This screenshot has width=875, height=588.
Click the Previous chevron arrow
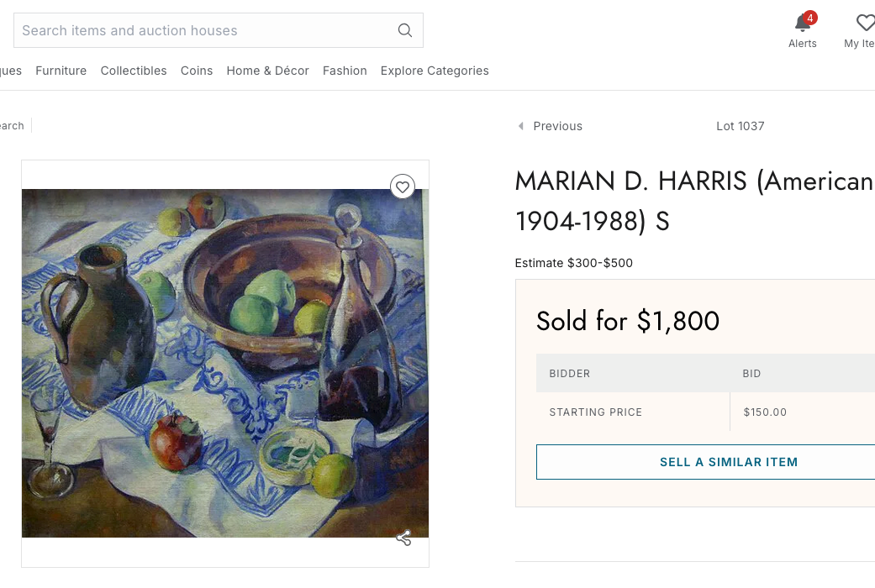click(520, 125)
